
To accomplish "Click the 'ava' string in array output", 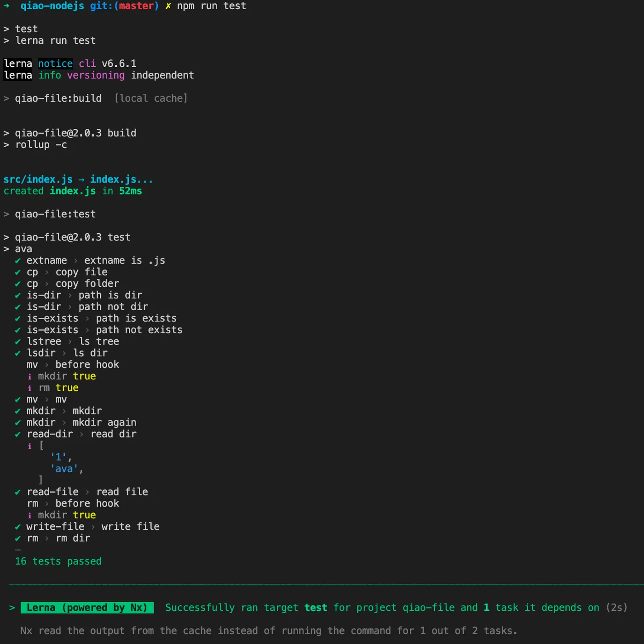I will coord(64,469).
